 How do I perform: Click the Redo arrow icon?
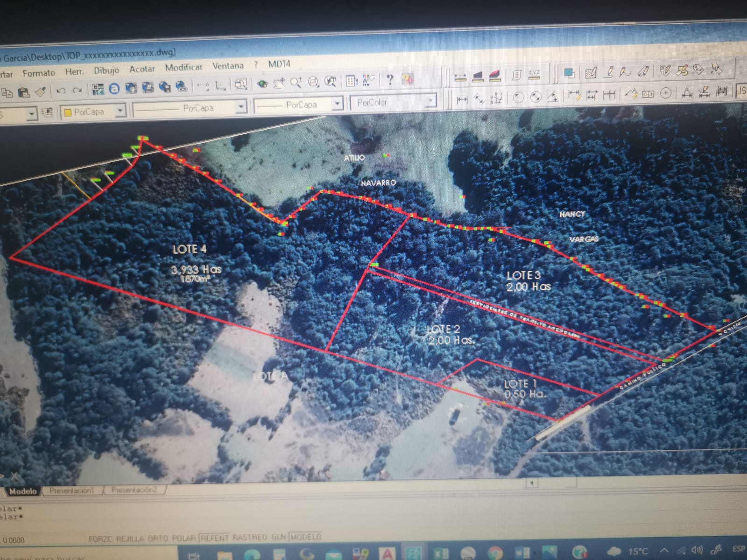point(78,90)
